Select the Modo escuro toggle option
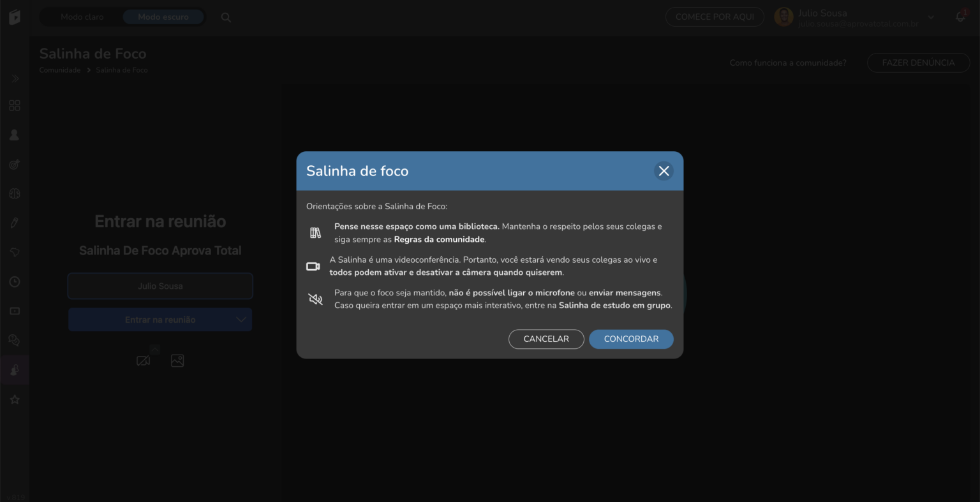The image size is (980, 502). pyautogui.click(x=163, y=17)
